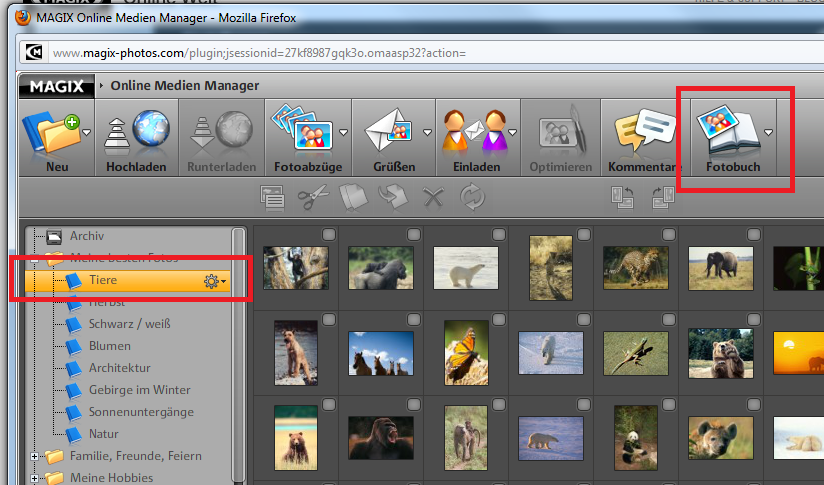Click the Firefox icon in title bar
This screenshot has width=824, height=485.
pos(22,18)
